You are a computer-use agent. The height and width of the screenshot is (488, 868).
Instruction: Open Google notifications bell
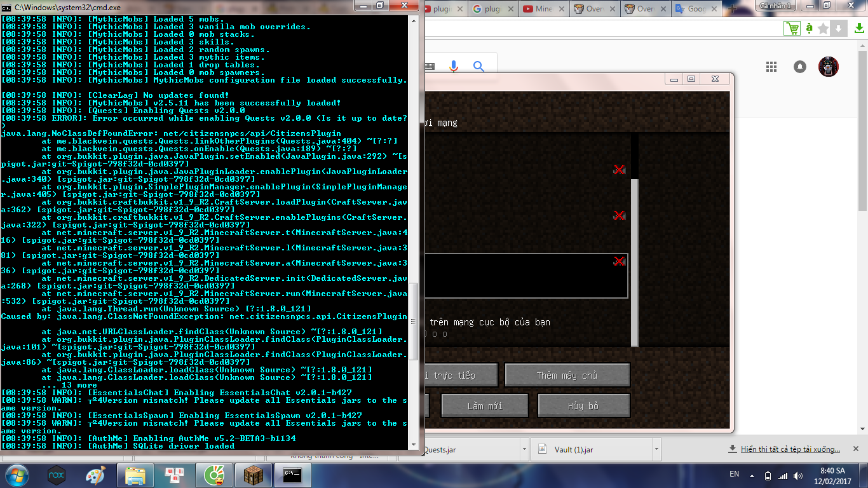click(800, 67)
